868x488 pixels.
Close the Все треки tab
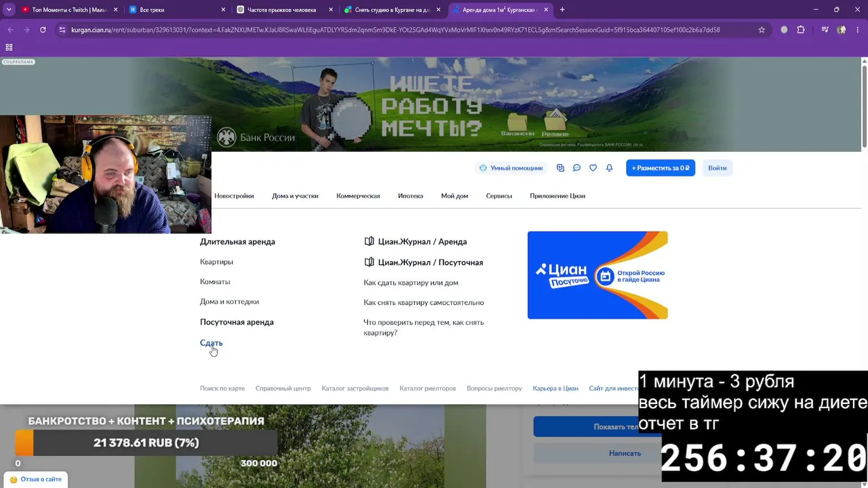click(x=224, y=10)
